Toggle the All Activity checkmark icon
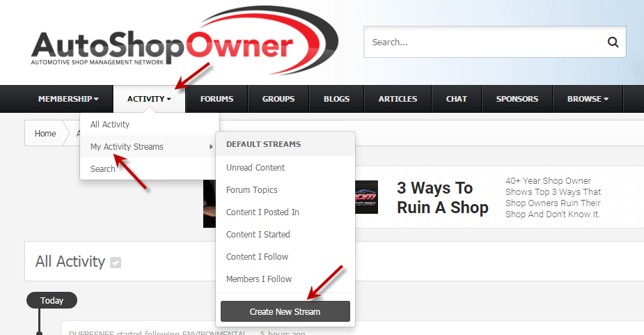Viewport: 644px width, 335px height. [x=116, y=263]
